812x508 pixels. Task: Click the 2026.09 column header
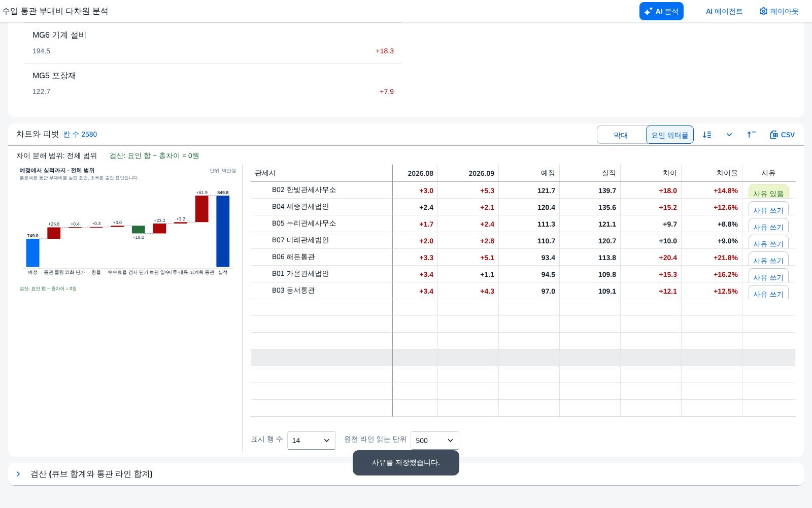[468, 173]
